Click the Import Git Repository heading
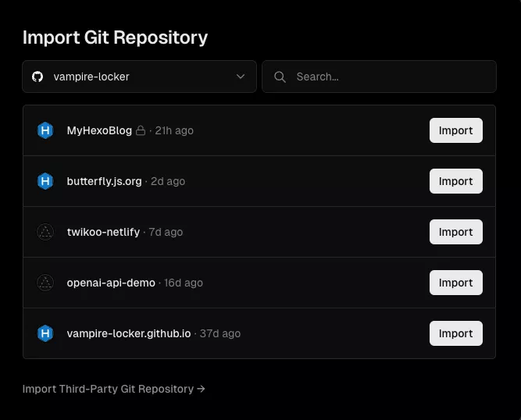 point(115,37)
